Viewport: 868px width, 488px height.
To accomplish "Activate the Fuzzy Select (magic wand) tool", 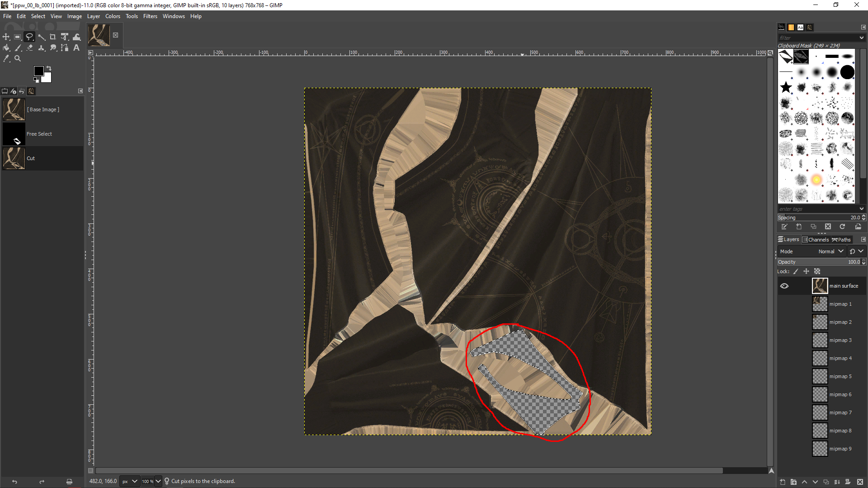I will pyautogui.click(x=42, y=37).
